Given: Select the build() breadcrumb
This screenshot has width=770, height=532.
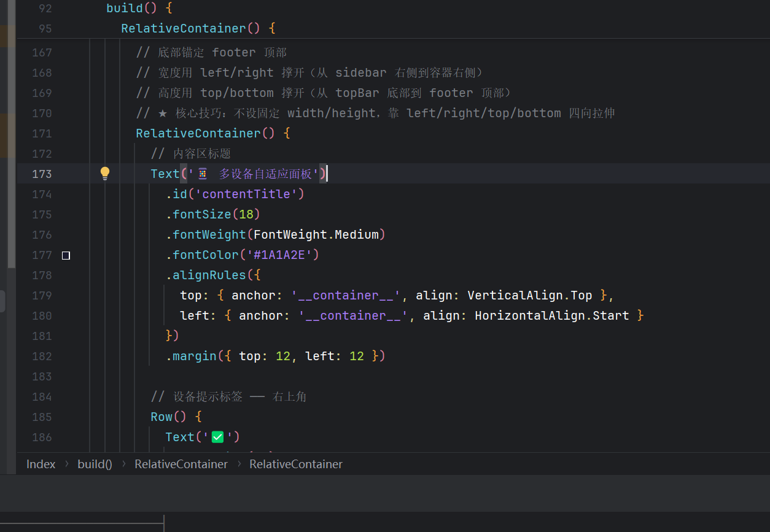Looking at the screenshot, I should 95,465.
